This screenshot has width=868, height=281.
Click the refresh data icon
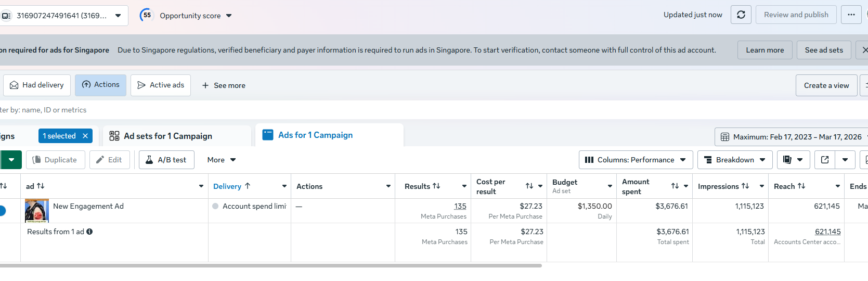(x=741, y=15)
